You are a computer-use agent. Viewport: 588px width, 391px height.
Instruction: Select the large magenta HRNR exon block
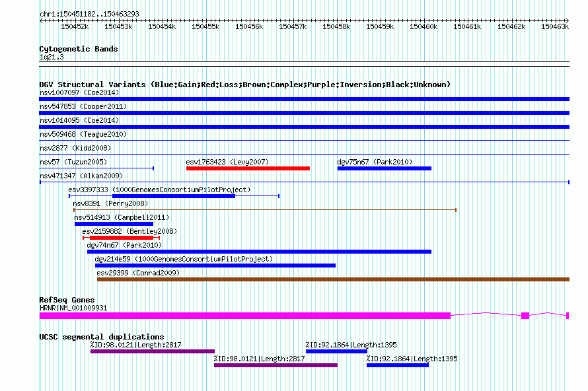pyautogui.click(x=245, y=316)
